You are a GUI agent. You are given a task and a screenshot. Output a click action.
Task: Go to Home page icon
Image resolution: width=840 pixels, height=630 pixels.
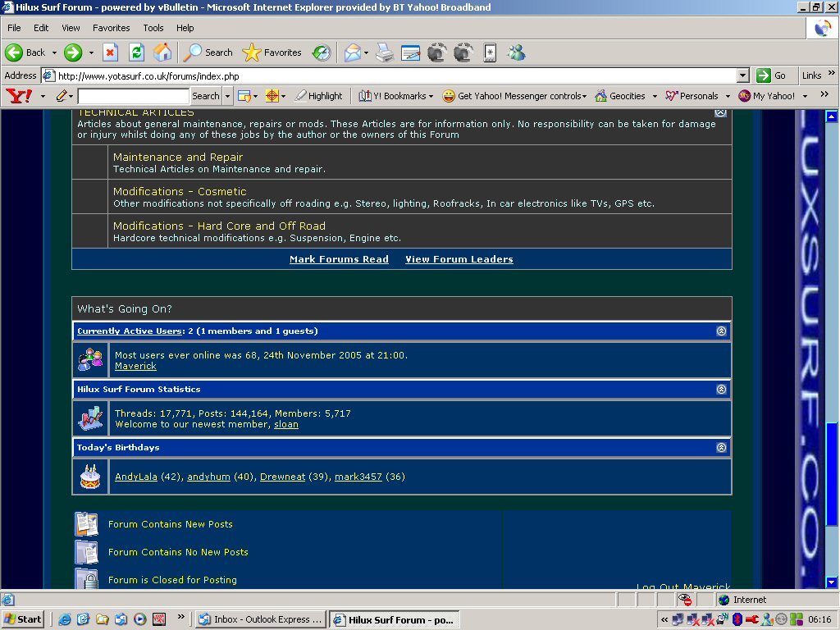tap(163, 52)
